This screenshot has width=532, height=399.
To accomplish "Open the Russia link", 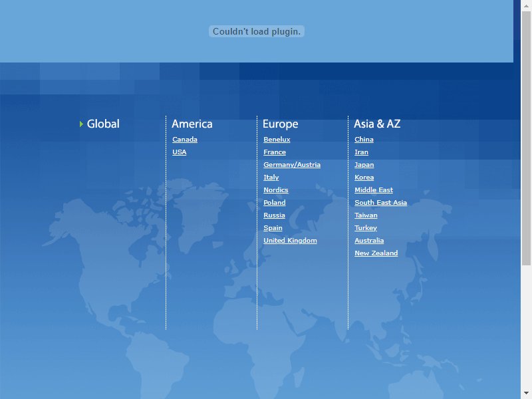I will click(x=274, y=215).
